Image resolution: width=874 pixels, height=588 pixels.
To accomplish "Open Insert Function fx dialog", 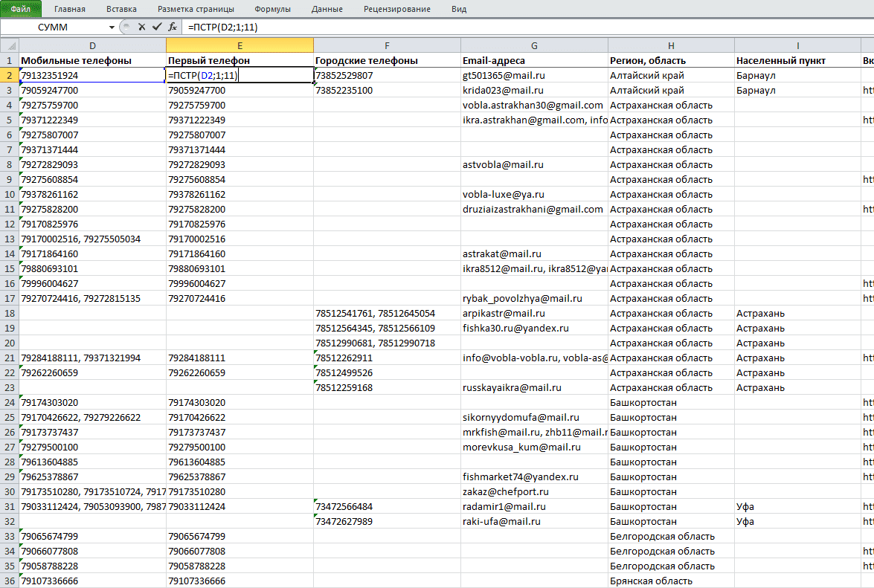I will click(173, 27).
